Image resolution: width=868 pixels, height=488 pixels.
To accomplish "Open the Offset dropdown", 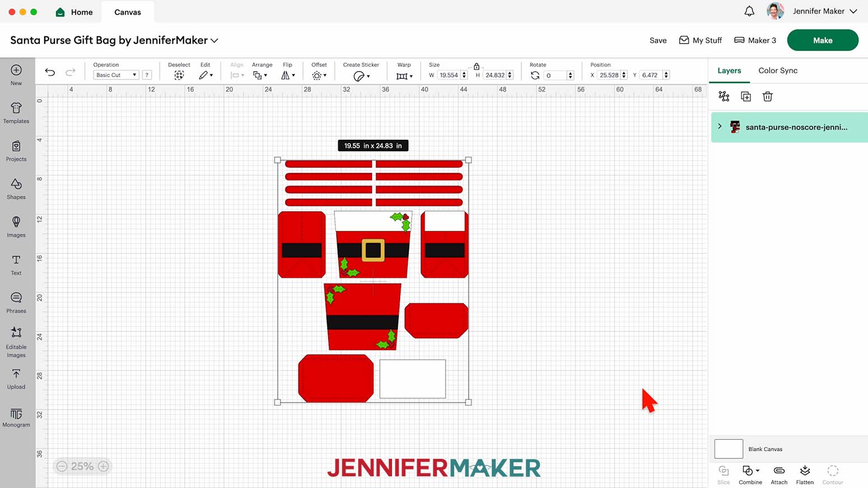I will (319, 75).
